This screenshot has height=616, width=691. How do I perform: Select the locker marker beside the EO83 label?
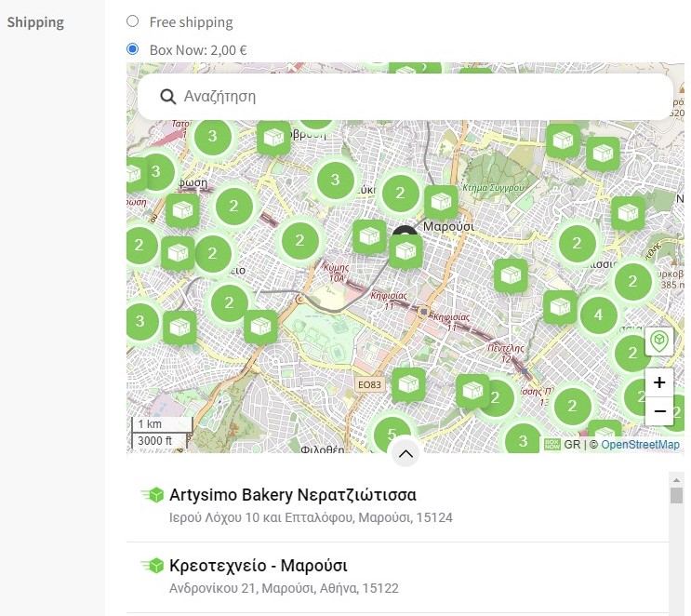408,383
